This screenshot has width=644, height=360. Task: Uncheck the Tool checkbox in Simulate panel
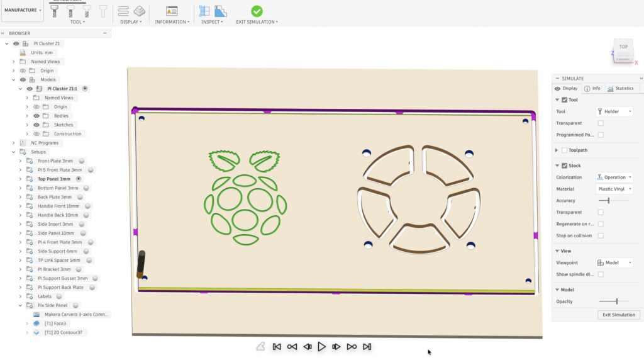[564, 100]
